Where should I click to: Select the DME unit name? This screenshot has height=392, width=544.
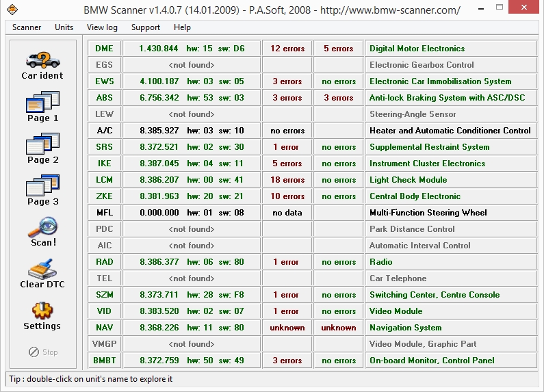coord(105,48)
